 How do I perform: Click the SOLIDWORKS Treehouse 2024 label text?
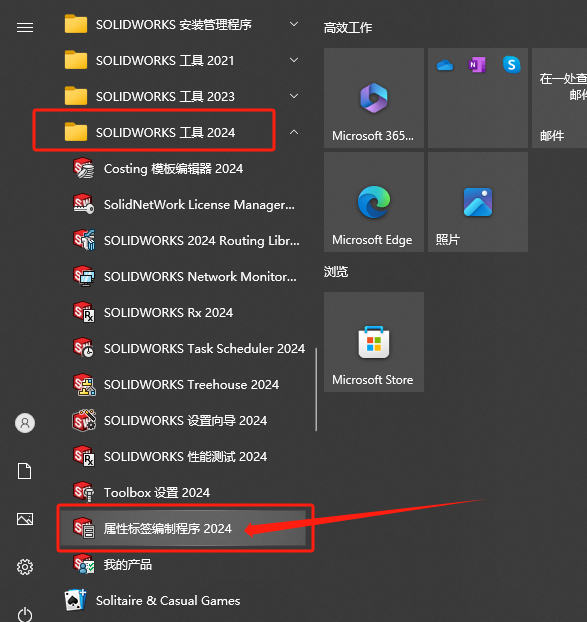click(192, 384)
